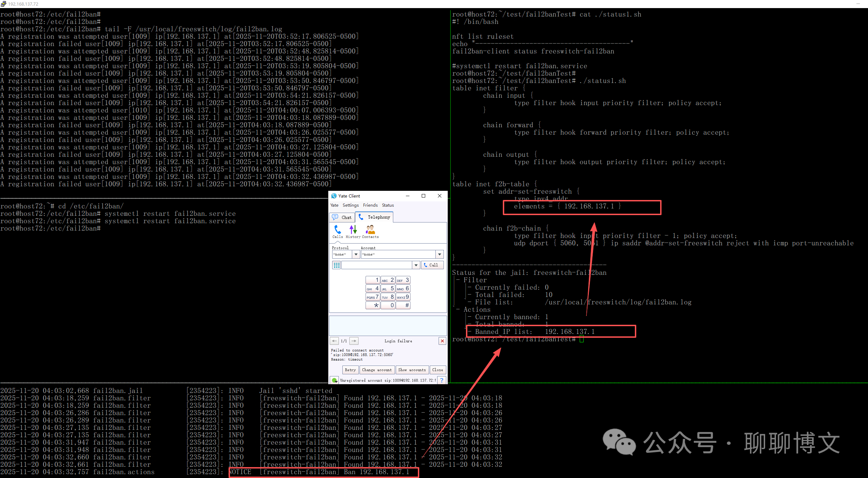
Task: Dismiss the Login failure notification with red X
Action: [x=442, y=341]
